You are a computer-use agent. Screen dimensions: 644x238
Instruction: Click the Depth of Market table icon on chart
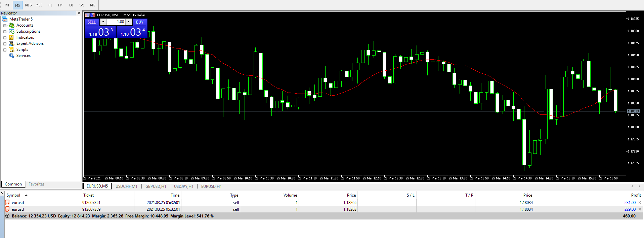[x=87, y=15]
